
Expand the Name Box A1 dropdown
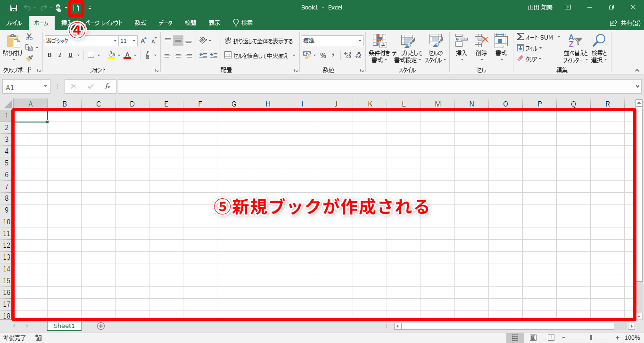click(46, 87)
